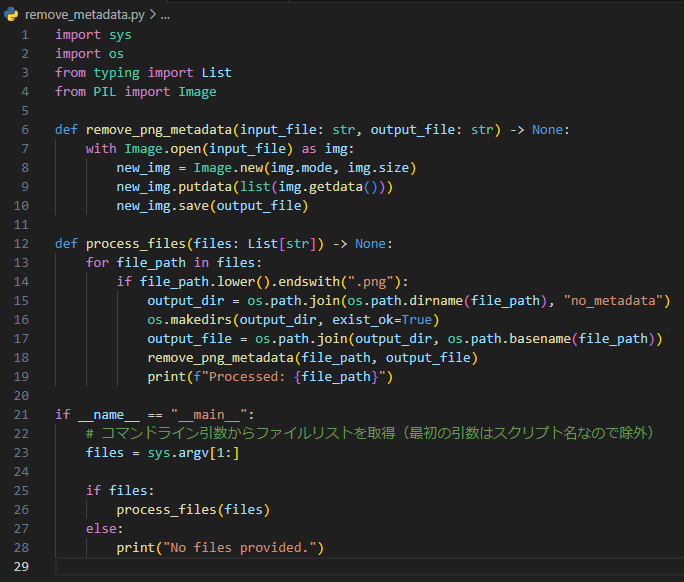Click 'os.path.basename(file_path)' on line 17

551,339
